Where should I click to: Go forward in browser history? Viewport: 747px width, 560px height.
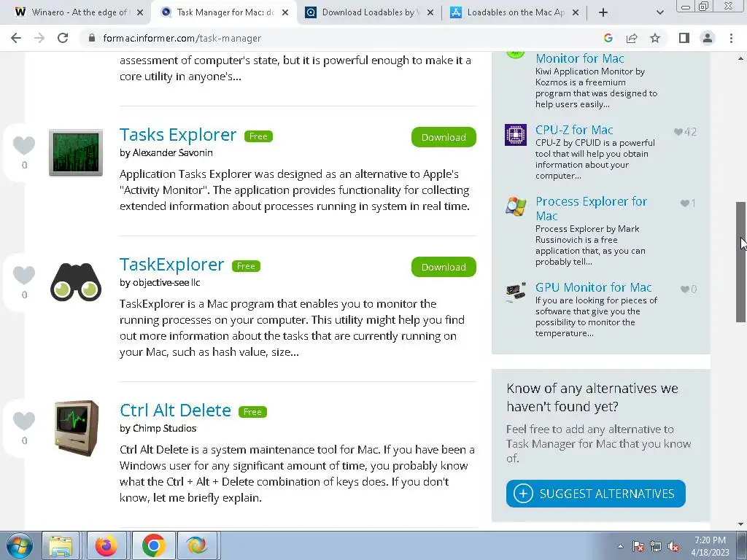[x=39, y=38]
